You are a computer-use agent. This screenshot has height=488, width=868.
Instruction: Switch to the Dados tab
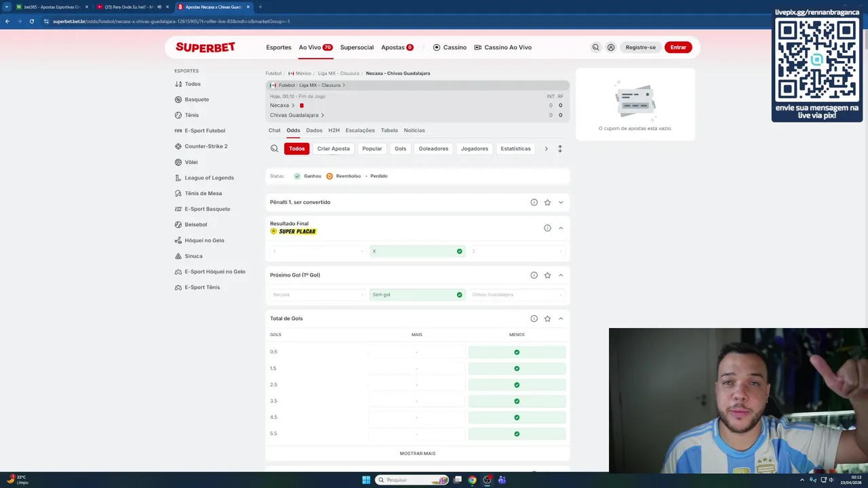point(314,130)
